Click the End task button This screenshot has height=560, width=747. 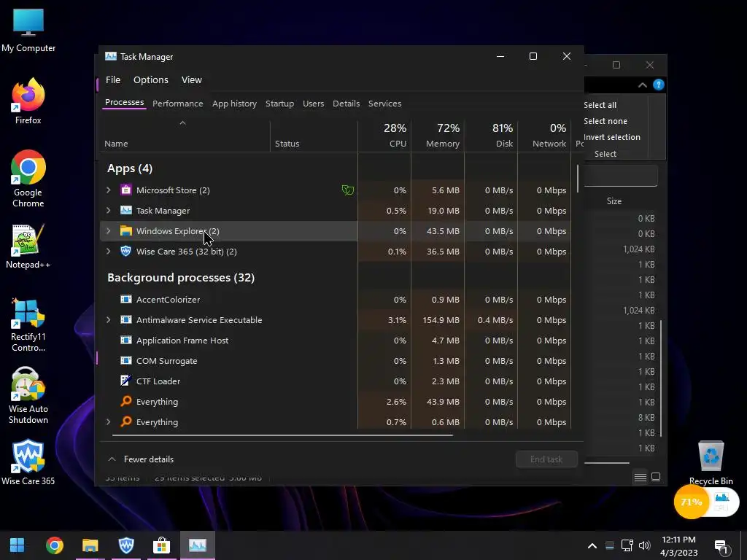click(546, 459)
